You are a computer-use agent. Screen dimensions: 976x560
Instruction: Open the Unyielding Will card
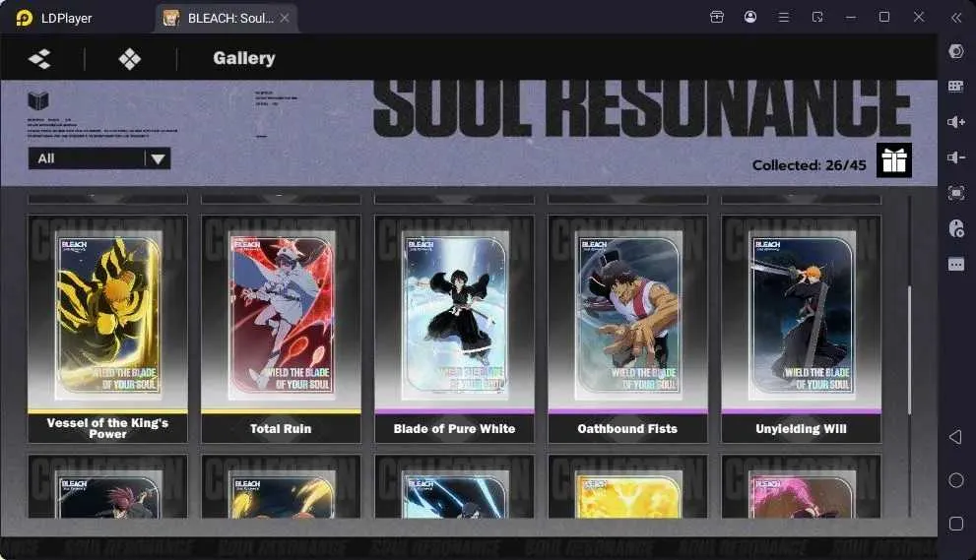801,329
